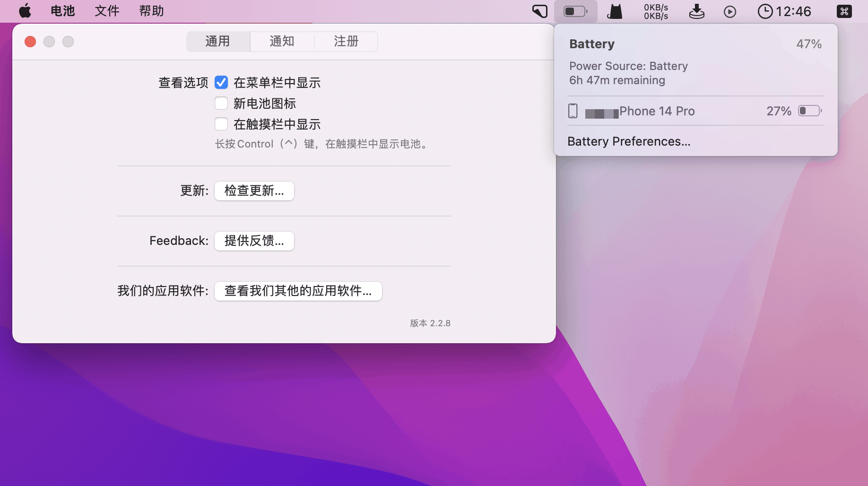Screen dimensions: 868x486
Task: Switch to the 通用 tab
Action: click(218, 42)
